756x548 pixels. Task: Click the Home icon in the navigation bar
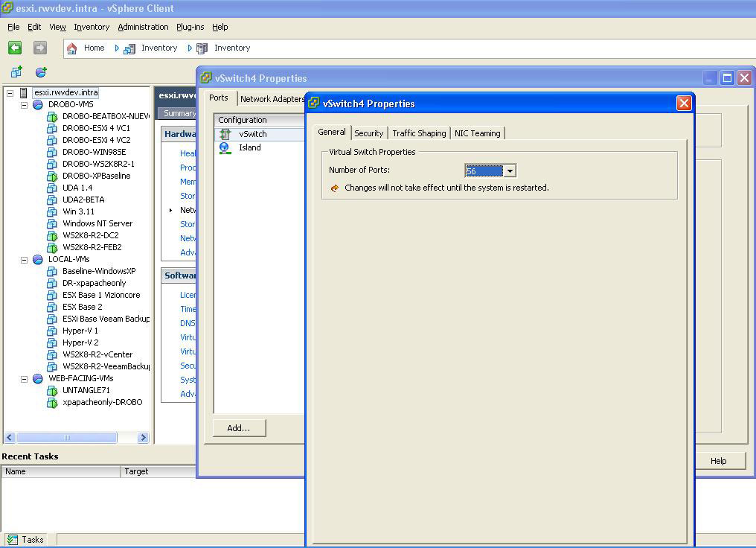click(72, 48)
